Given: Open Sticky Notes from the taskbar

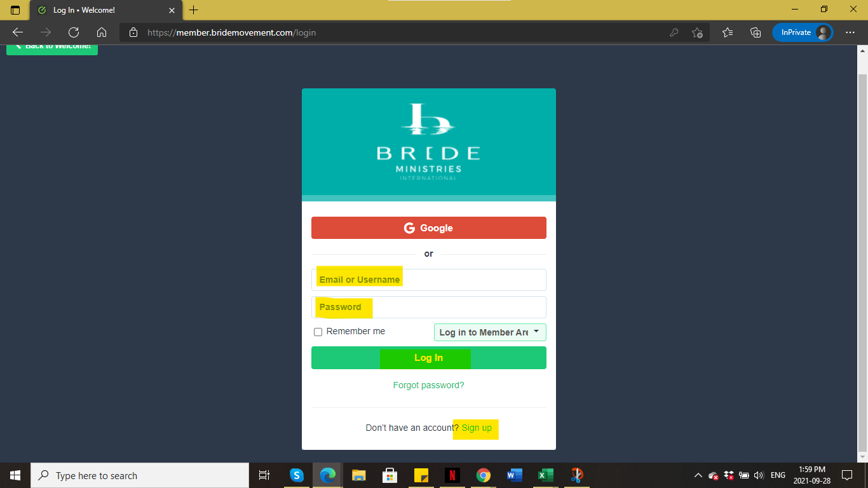Looking at the screenshot, I should [x=421, y=475].
